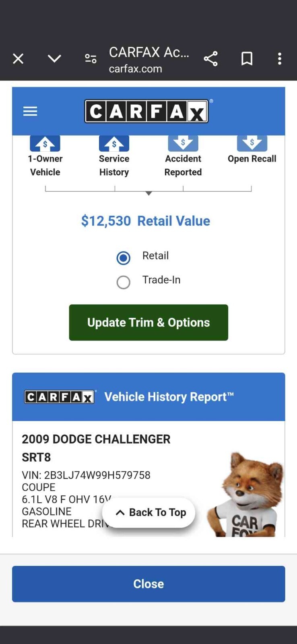Tap the 1-Owner Vehicle value icon
This screenshot has width=297, height=644.
[45, 143]
